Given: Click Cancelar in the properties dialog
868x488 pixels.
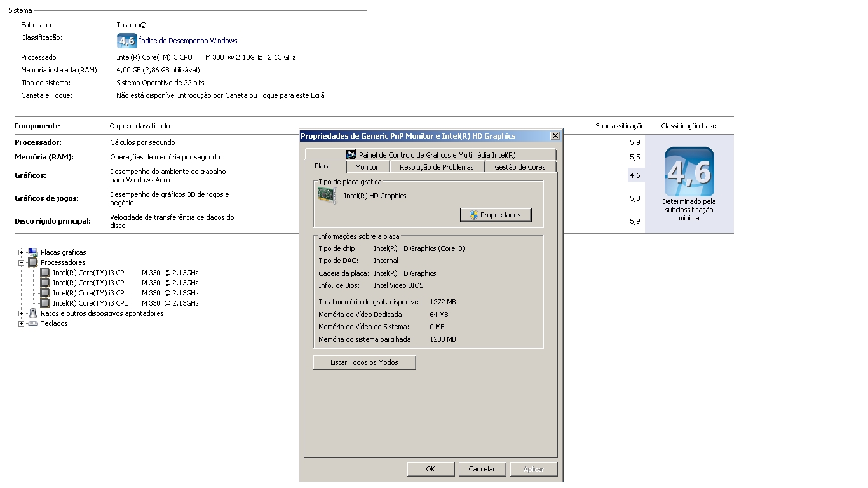Looking at the screenshot, I should click(x=482, y=469).
